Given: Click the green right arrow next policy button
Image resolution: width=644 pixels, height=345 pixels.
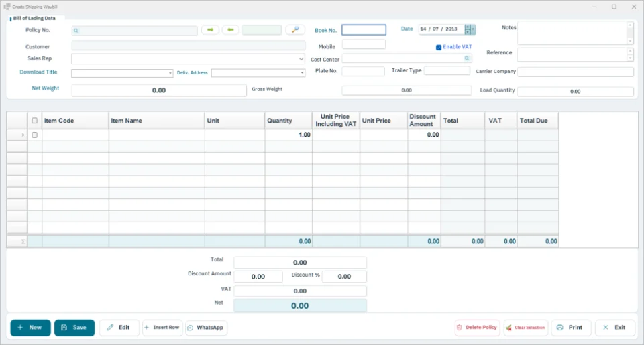Looking at the screenshot, I should click(x=210, y=30).
